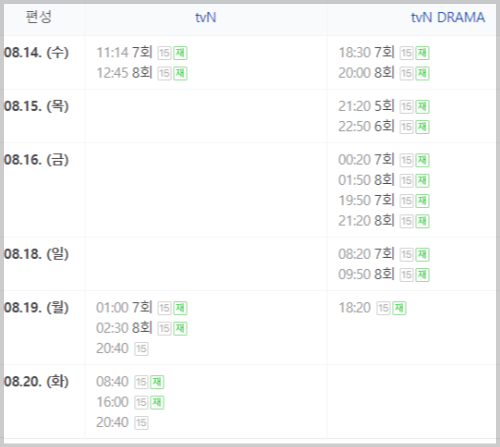Click 15 age rating badge beside 11:14 7회

coord(164,53)
